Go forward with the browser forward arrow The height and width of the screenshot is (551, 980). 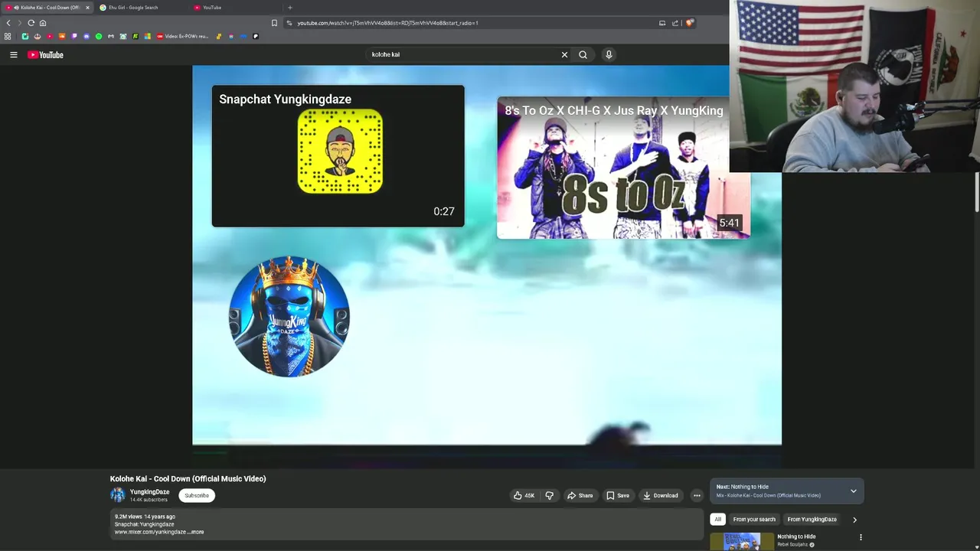pos(20,22)
